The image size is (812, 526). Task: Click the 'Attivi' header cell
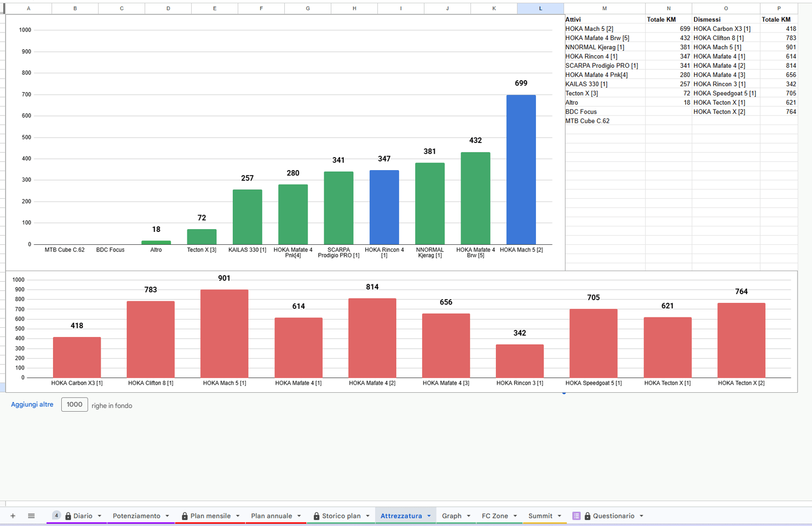tap(605, 20)
